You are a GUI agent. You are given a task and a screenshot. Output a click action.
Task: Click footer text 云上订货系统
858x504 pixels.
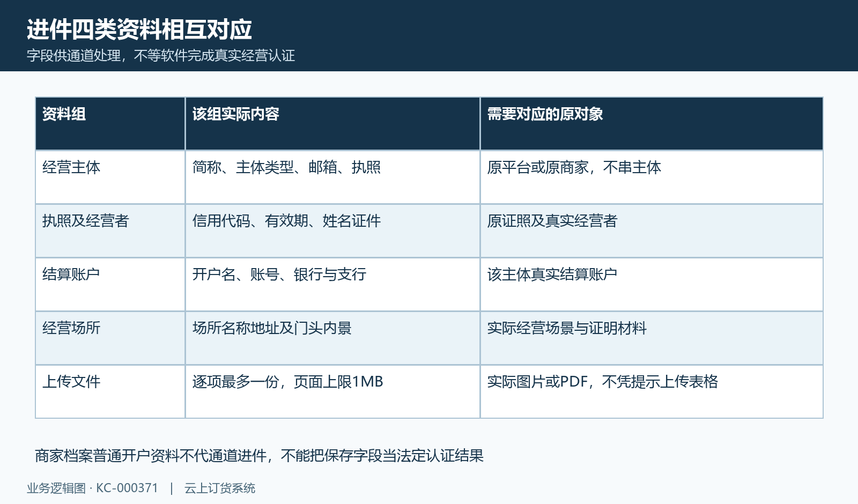tap(220, 488)
